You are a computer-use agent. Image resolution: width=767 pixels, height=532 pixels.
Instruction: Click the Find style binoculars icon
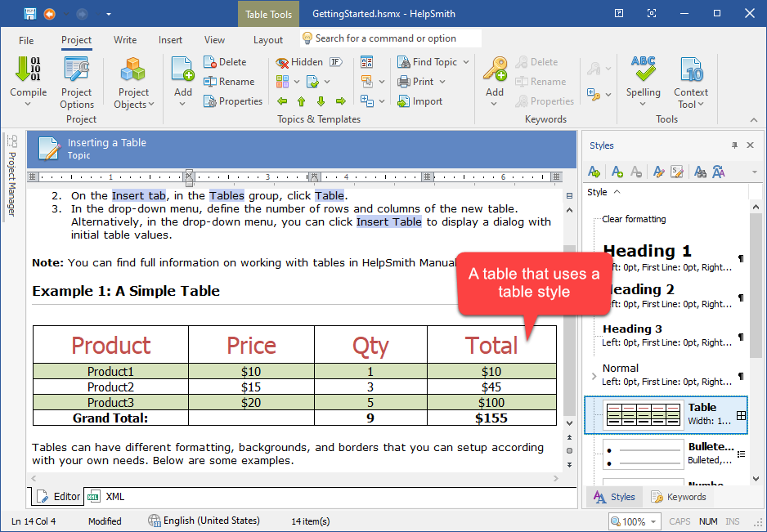[701, 172]
